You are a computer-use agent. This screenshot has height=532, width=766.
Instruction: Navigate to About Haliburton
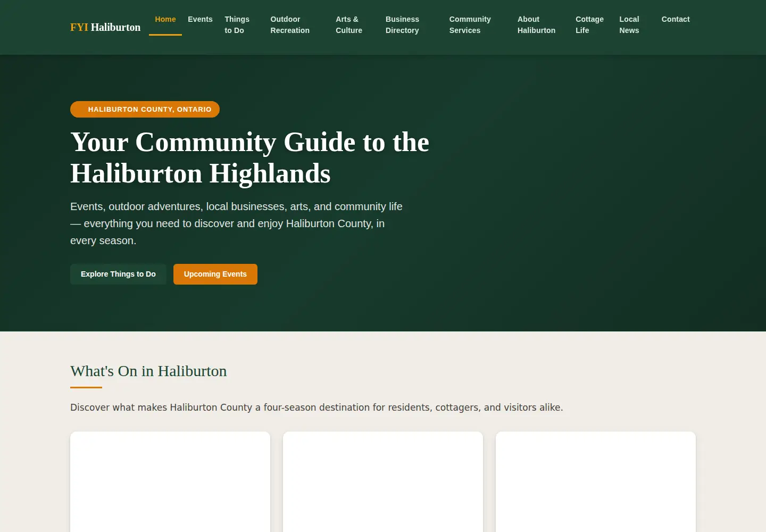click(536, 24)
